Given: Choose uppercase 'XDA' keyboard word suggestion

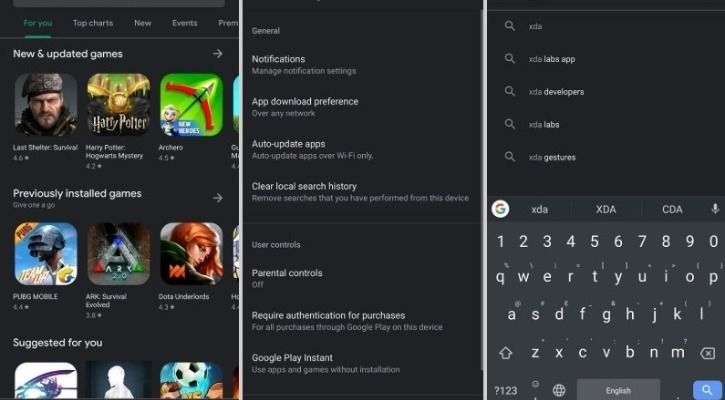Looking at the screenshot, I should pyautogui.click(x=606, y=209).
